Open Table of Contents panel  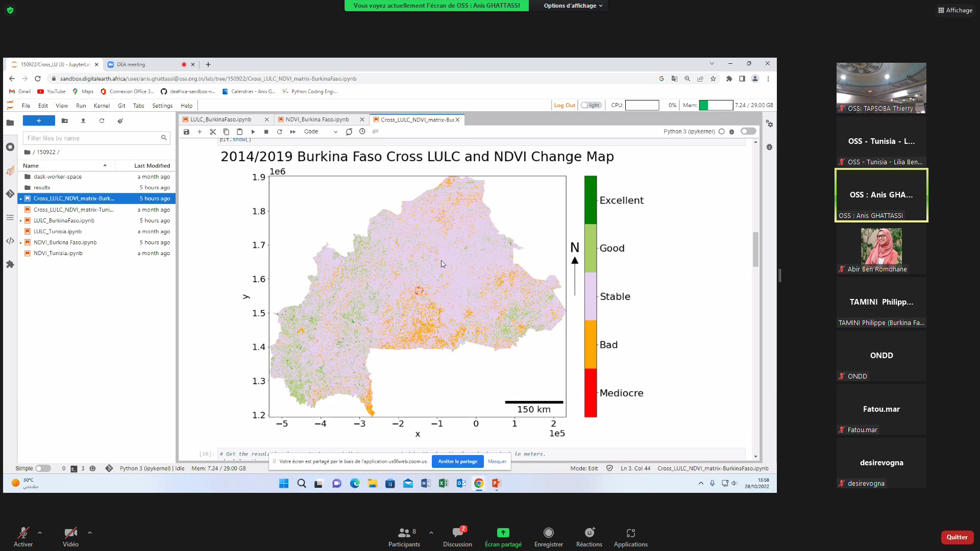pos(10,217)
